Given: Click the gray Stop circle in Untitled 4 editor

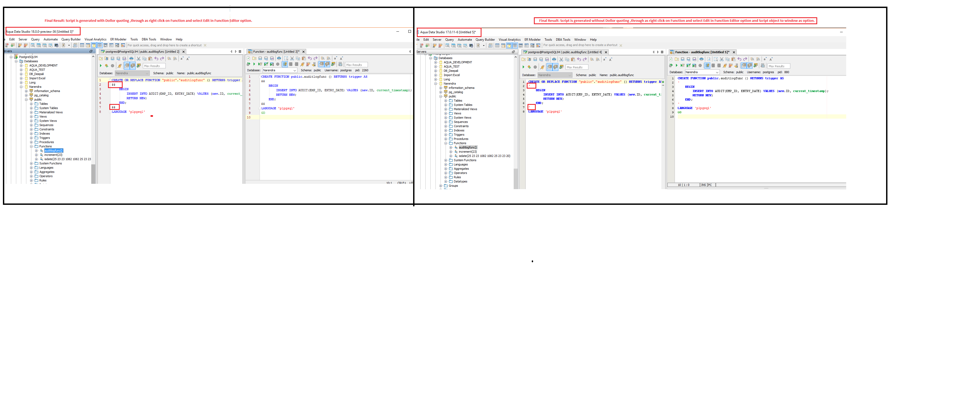Looking at the screenshot, I should 535,67.
